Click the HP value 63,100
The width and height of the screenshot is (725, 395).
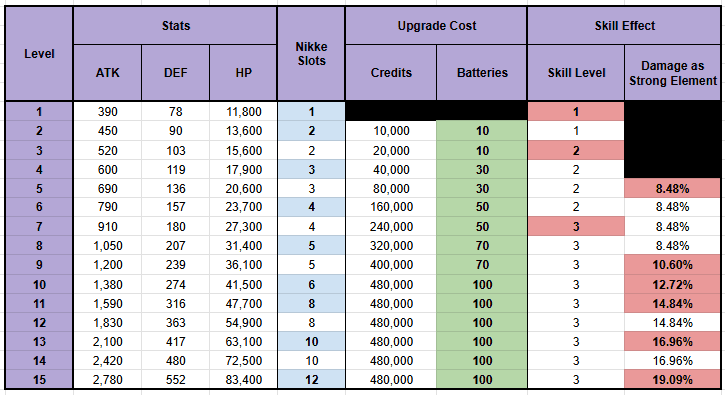243,341
